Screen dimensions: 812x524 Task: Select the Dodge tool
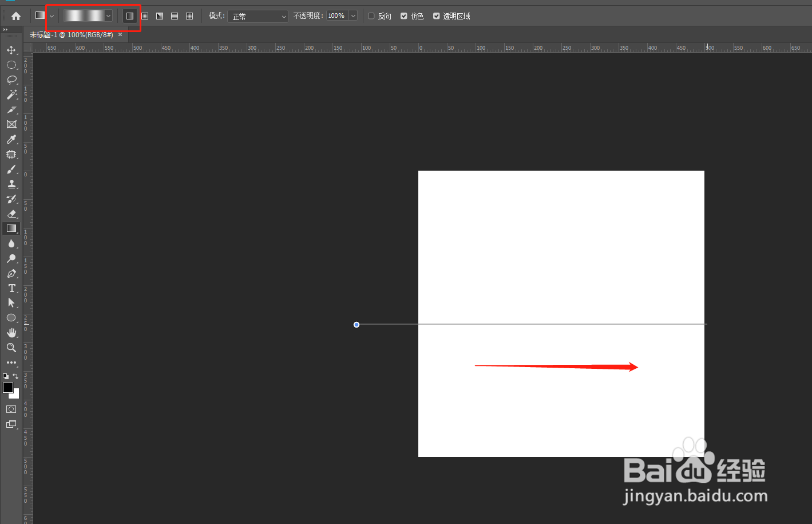tap(11, 259)
